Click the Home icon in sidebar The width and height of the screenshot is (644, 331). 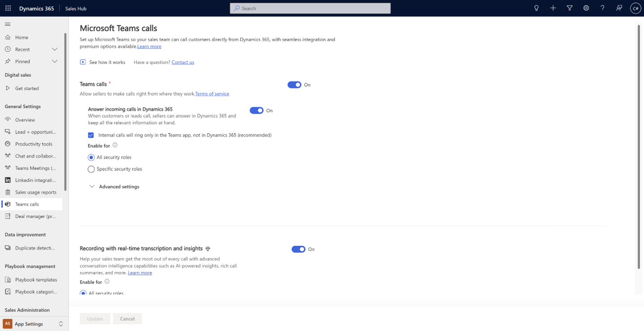pyautogui.click(x=8, y=37)
